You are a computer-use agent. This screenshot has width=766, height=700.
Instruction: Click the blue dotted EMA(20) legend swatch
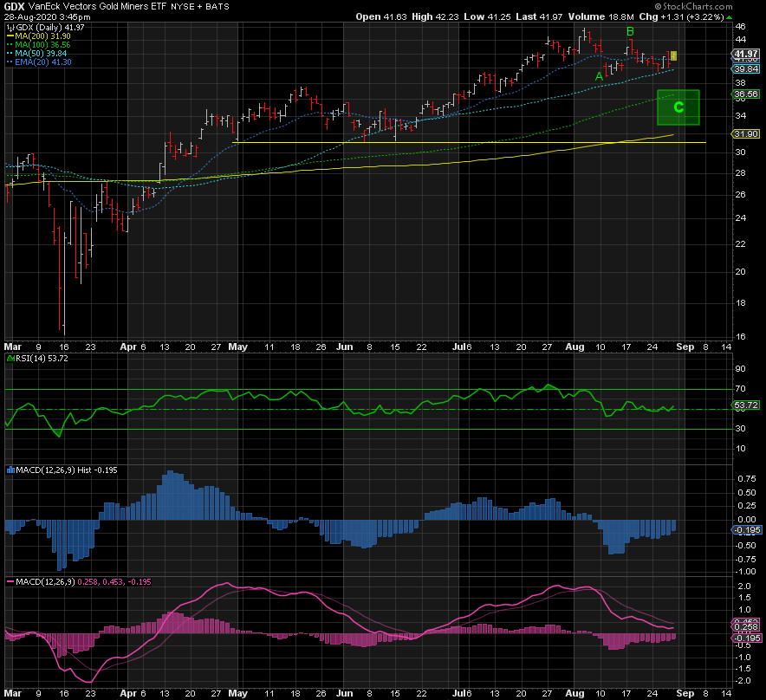tap(10, 62)
